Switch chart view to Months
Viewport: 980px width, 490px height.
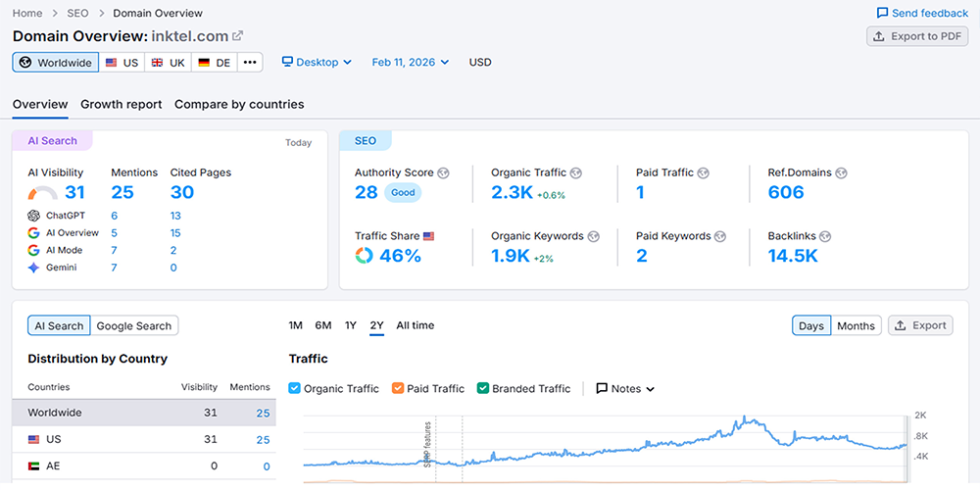tap(856, 326)
